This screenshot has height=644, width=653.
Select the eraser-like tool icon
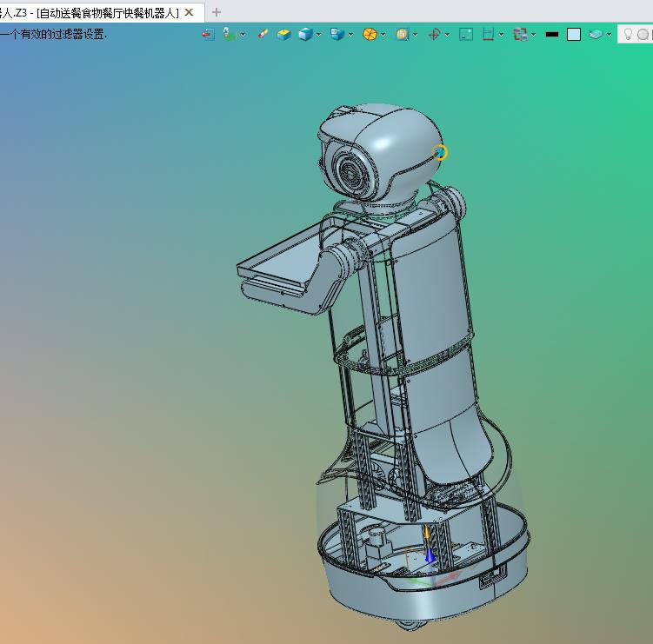click(263, 34)
